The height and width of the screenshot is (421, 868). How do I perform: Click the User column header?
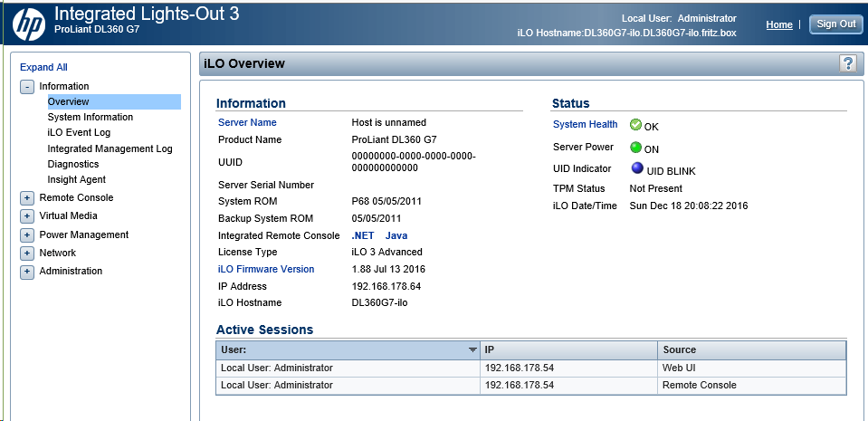pos(348,349)
